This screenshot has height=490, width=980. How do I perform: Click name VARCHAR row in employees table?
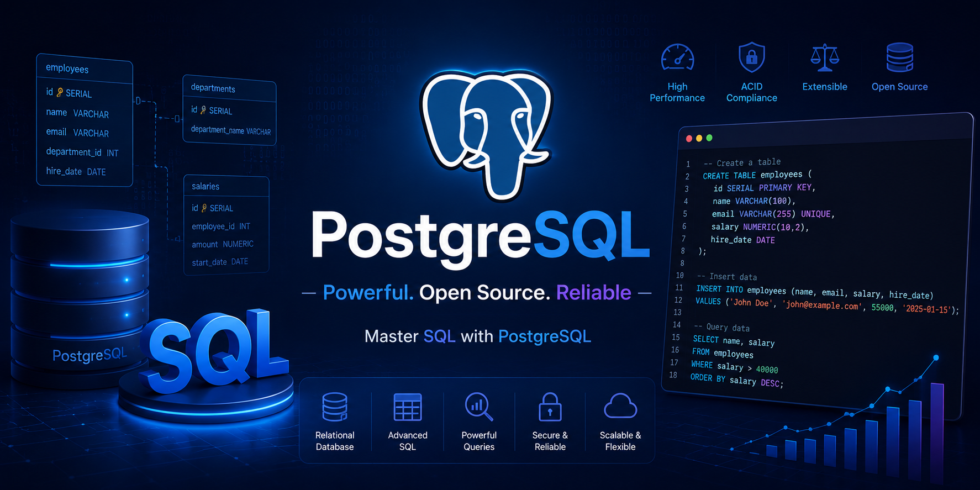(77, 113)
